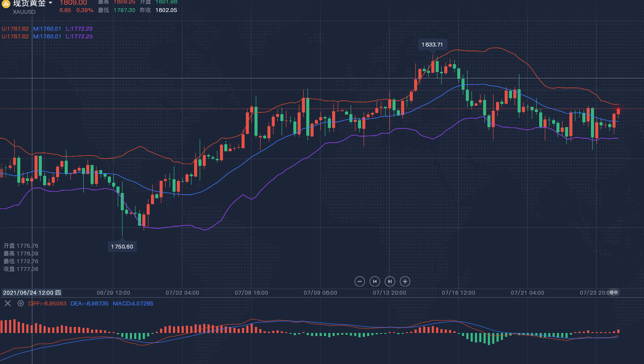Viewport: 644px width, 364px height.
Task: Jump to the previous chart step
Action: click(374, 281)
